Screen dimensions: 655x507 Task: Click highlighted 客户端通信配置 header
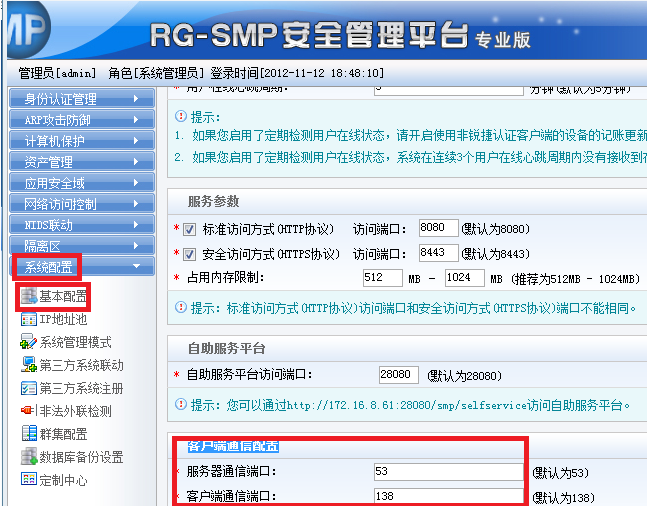(233, 446)
